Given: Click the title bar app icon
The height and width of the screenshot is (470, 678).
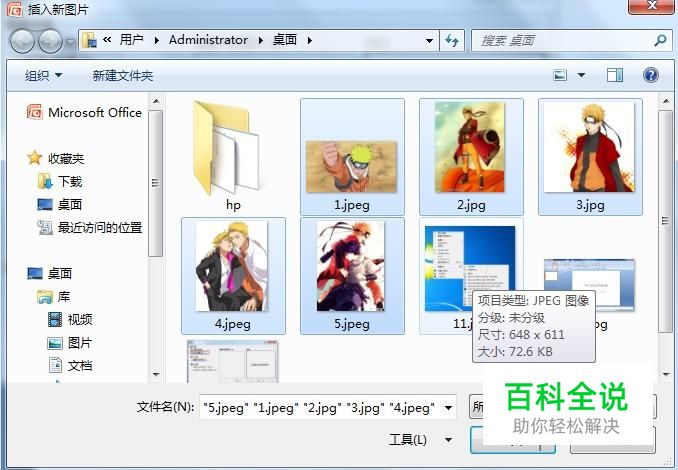Looking at the screenshot, I should [14, 9].
